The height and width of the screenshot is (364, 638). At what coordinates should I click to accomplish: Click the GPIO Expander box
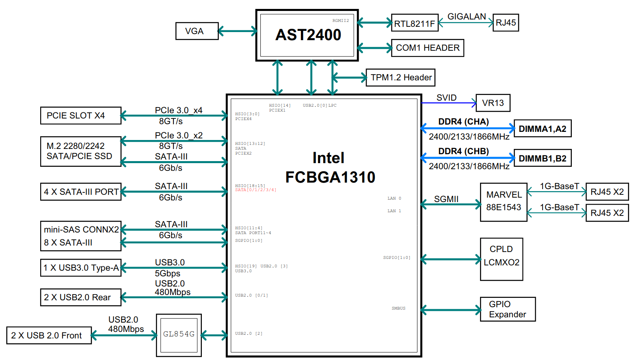tap(508, 309)
